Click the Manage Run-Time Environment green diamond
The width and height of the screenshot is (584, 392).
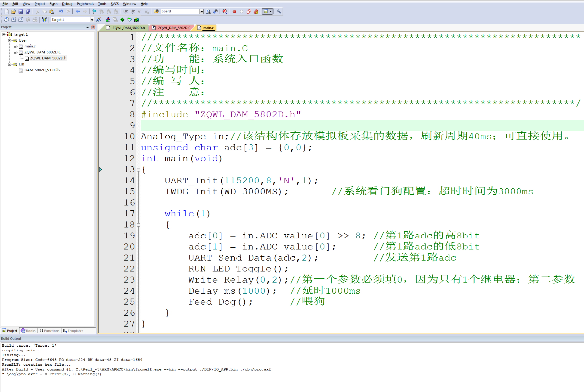[122, 19]
